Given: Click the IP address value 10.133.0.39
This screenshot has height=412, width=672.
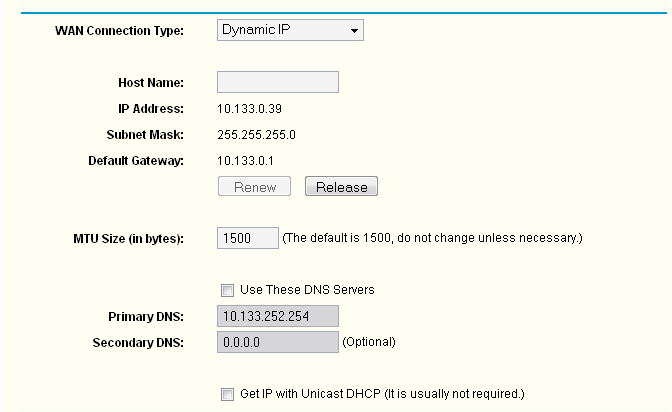Looking at the screenshot, I should [x=248, y=108].
